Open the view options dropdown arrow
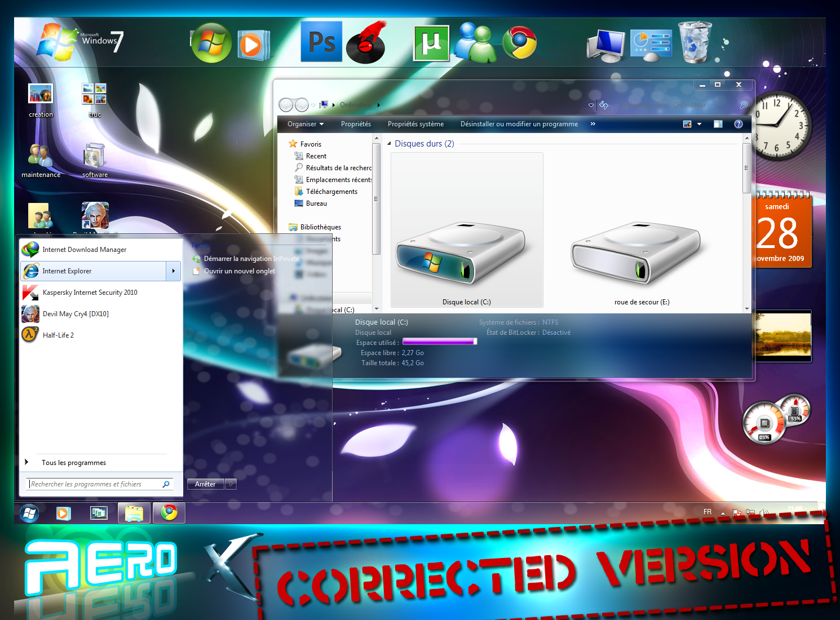Screen dimensions: 840x620 [x=699, y=124]
